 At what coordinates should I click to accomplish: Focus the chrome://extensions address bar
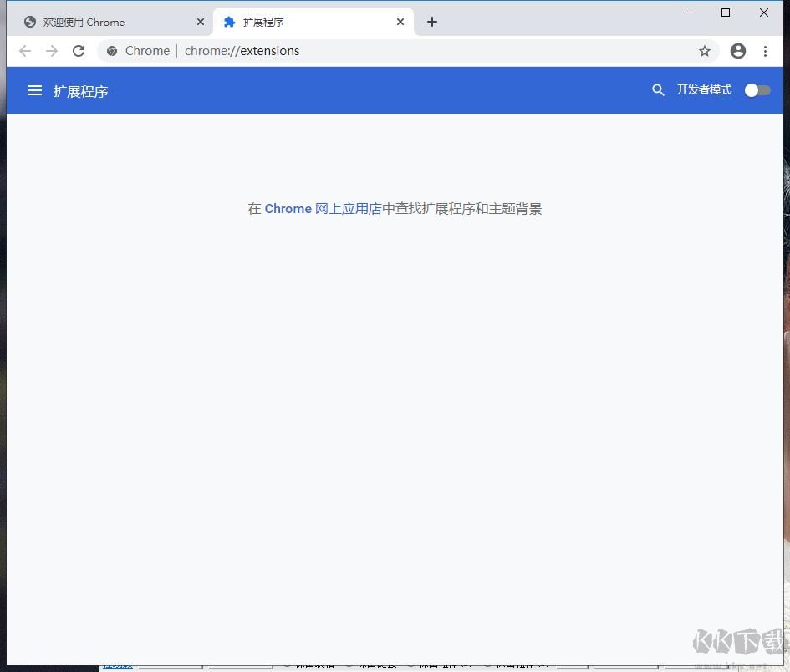pos(418,51)
